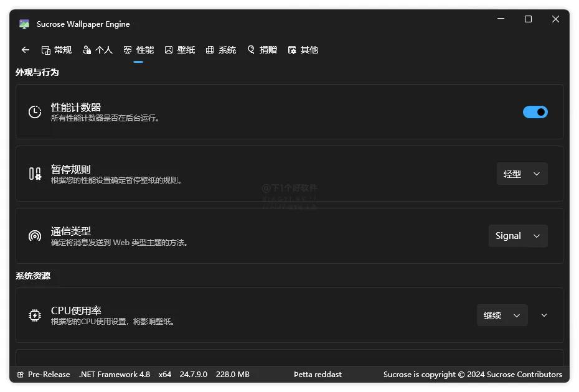579x392 pixels.
Task: Click the 壁纸 picture icon
Action: tap(169, 49)
